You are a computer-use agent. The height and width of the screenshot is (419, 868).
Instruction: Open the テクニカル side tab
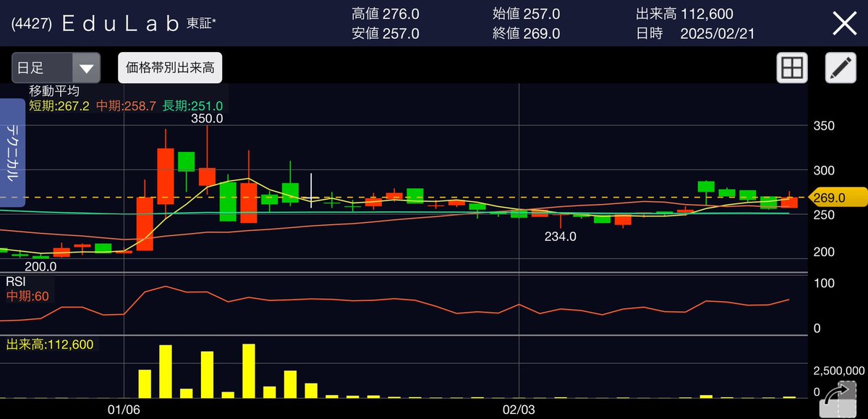12,153
